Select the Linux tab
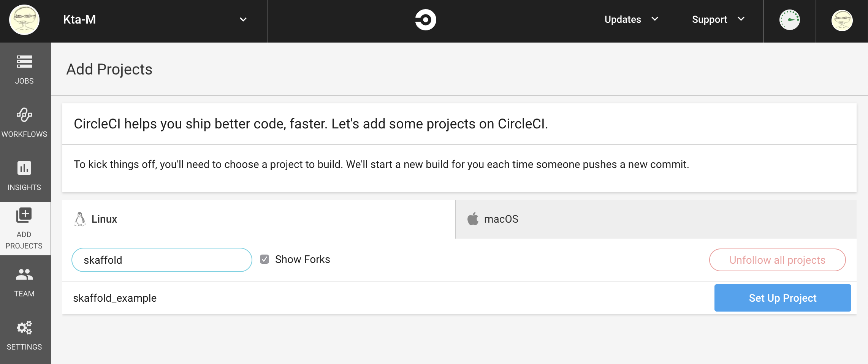This screenshot has height=364, width=868. tap(104, 219)
